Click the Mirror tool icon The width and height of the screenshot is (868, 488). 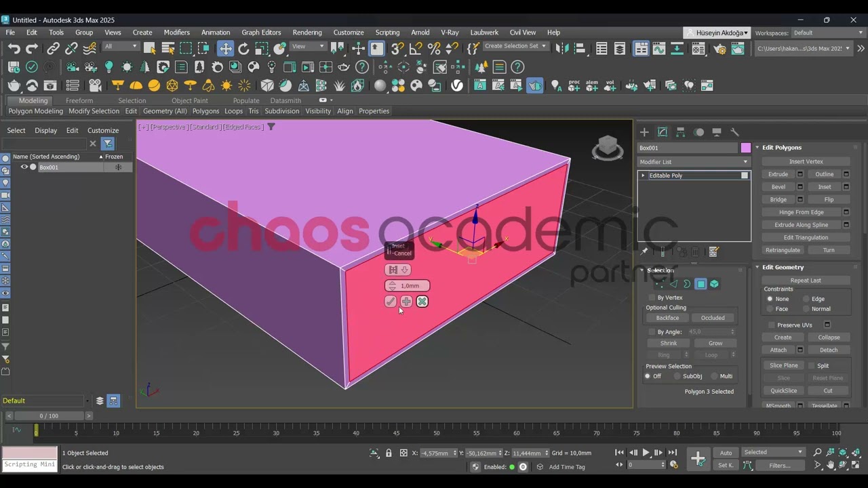(x=561, y=48)
